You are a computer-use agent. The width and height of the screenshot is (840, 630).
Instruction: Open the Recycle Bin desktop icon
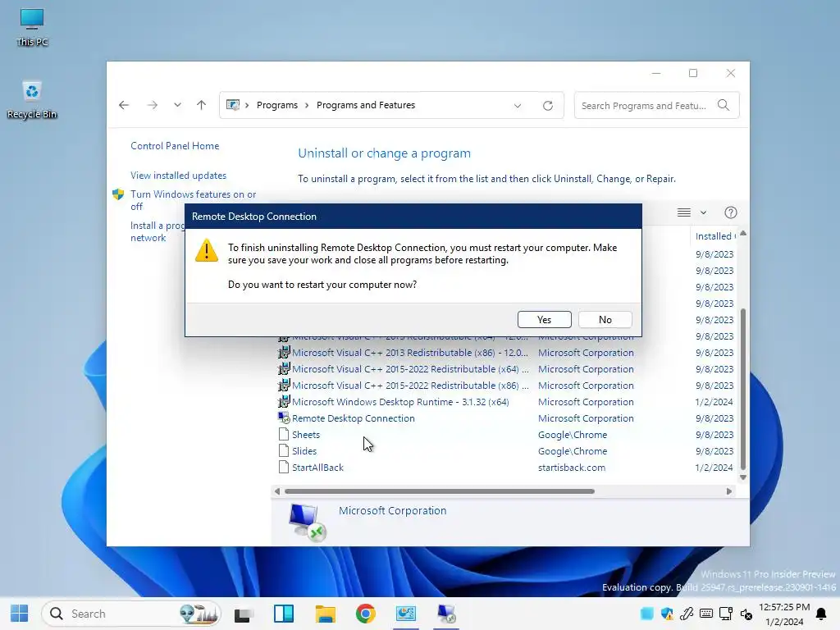(32, 99)
